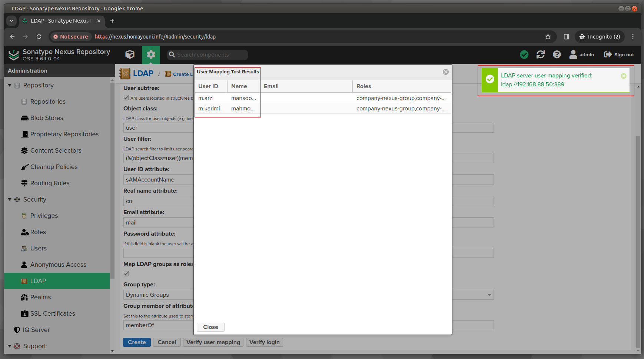Image resolution: width=644 pixels, height=359 pixels.
Task: Toggle Map LDAP groups as roles checkbox
Action: click(x=126, y=274)
